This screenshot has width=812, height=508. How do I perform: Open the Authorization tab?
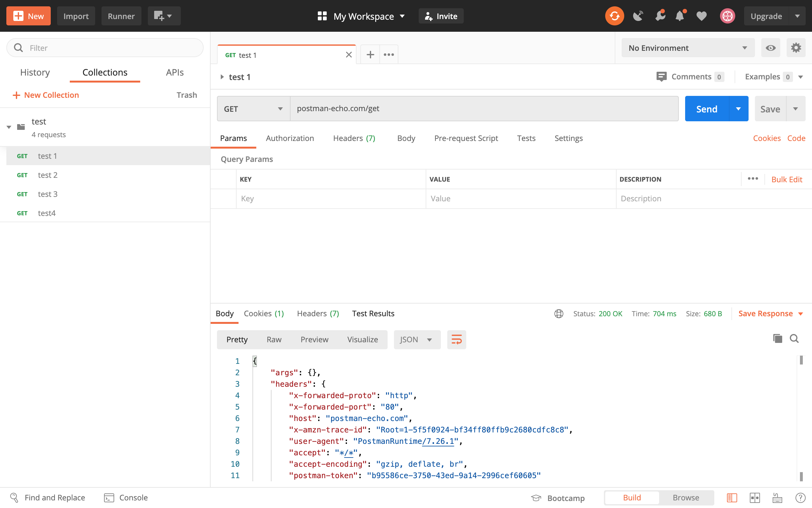[x=290, y=138]
